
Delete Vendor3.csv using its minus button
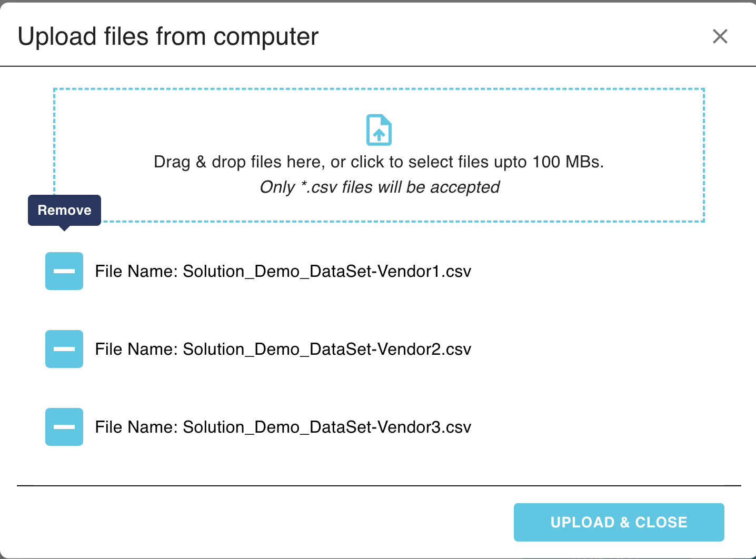(64, 427)
